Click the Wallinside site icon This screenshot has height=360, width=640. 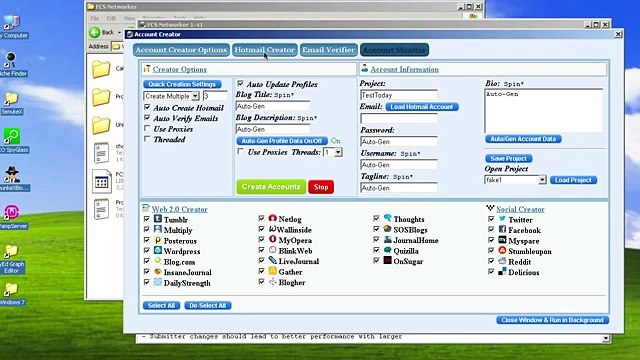[273, 229]
